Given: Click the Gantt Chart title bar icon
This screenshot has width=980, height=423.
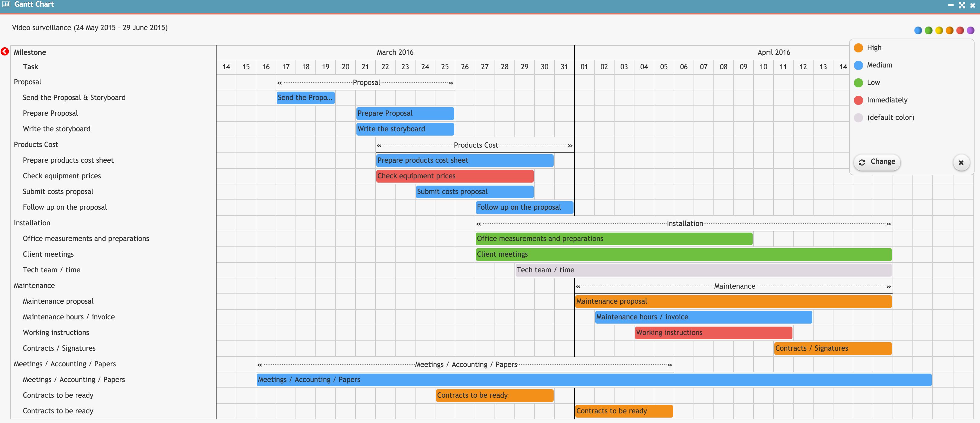Looking at the screenshot, I should pyautogui.click(x=6, y=4).
